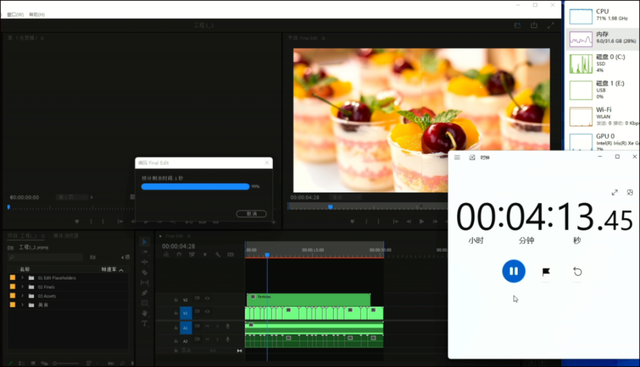Enable voice-over record on A1

tap(228, 326)
